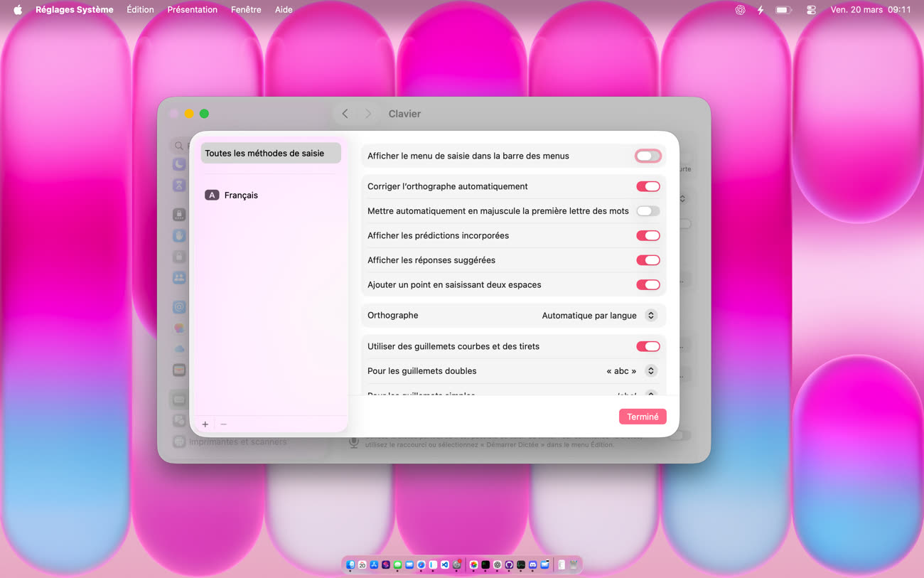Click the add input source plus button
This screenshot has width=924, height=578.
coord(205,424)
